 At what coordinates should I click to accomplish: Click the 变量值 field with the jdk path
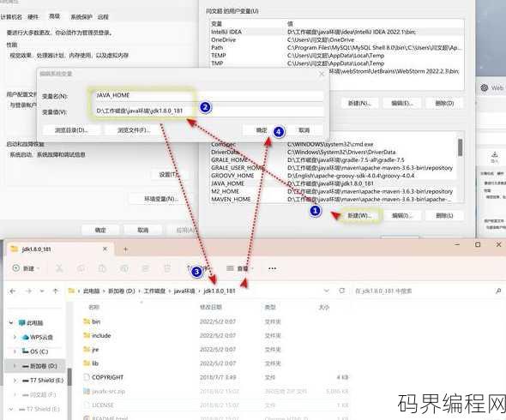pos(208,111)
